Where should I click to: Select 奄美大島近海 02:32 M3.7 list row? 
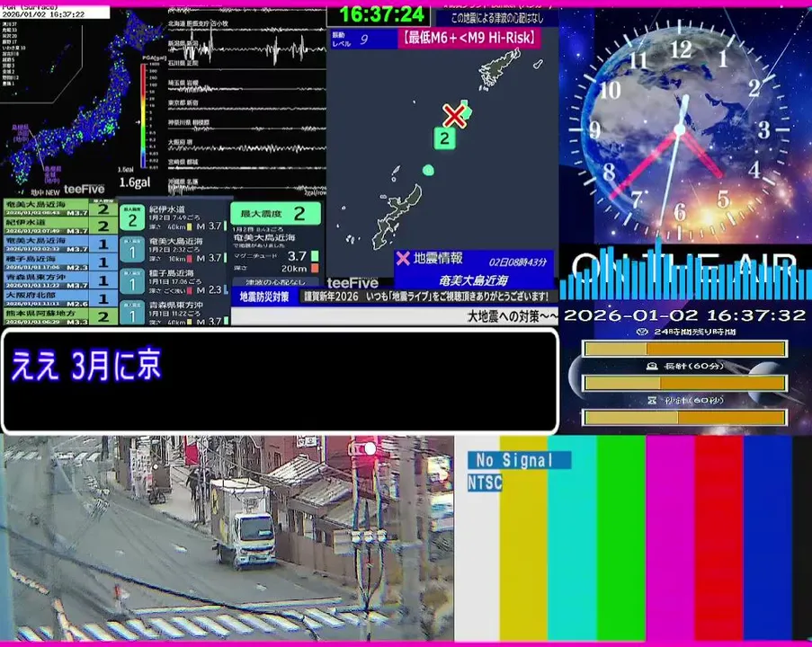[60, 244]
